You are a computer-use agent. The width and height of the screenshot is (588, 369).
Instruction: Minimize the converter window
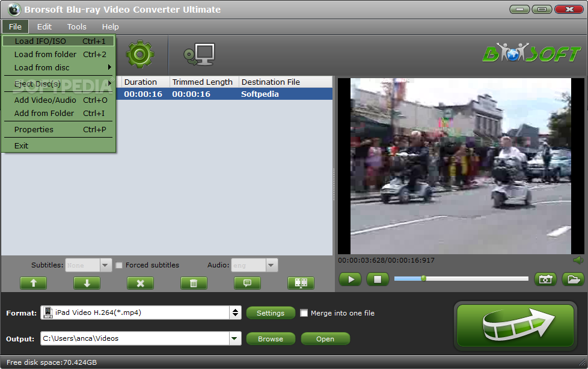coord(519,9)
